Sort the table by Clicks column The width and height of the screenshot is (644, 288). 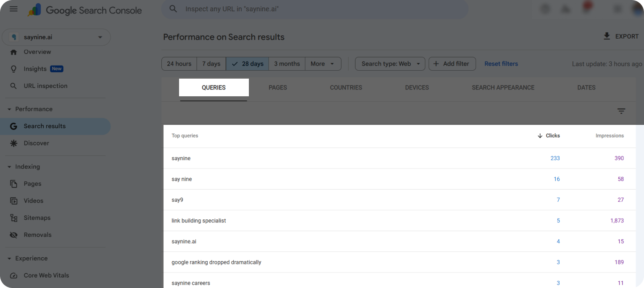(x=549, y=136)
